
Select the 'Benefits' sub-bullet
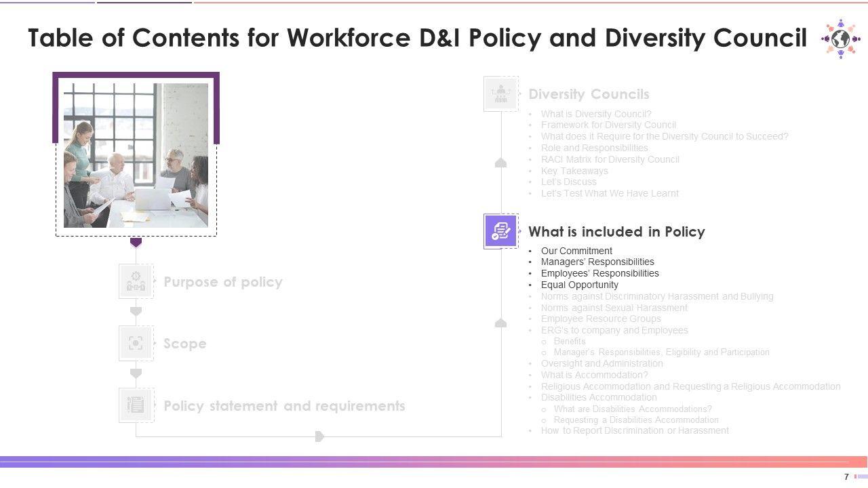tap(570, 341)
